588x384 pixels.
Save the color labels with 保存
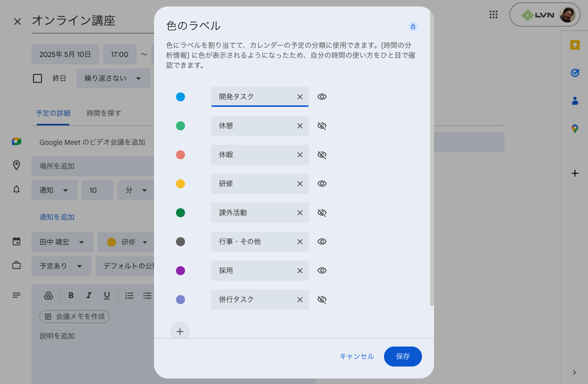402,357
